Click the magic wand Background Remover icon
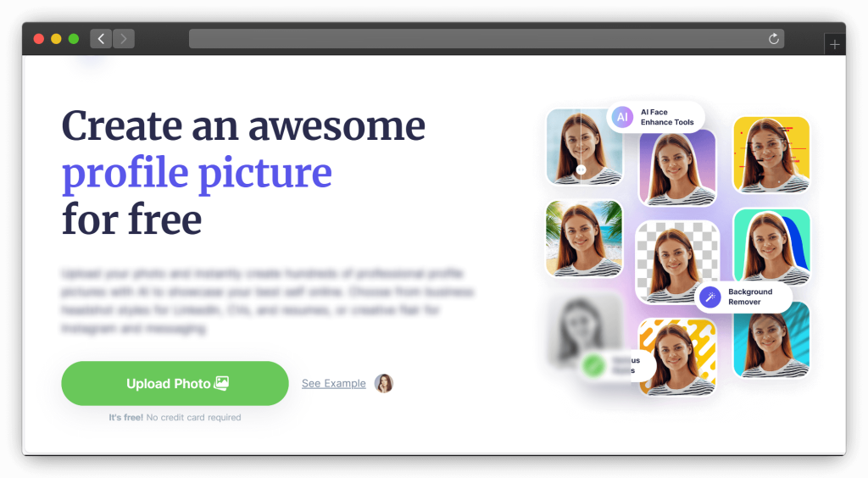868x478 pixels. pyautogui.click(x=710, y=297)
